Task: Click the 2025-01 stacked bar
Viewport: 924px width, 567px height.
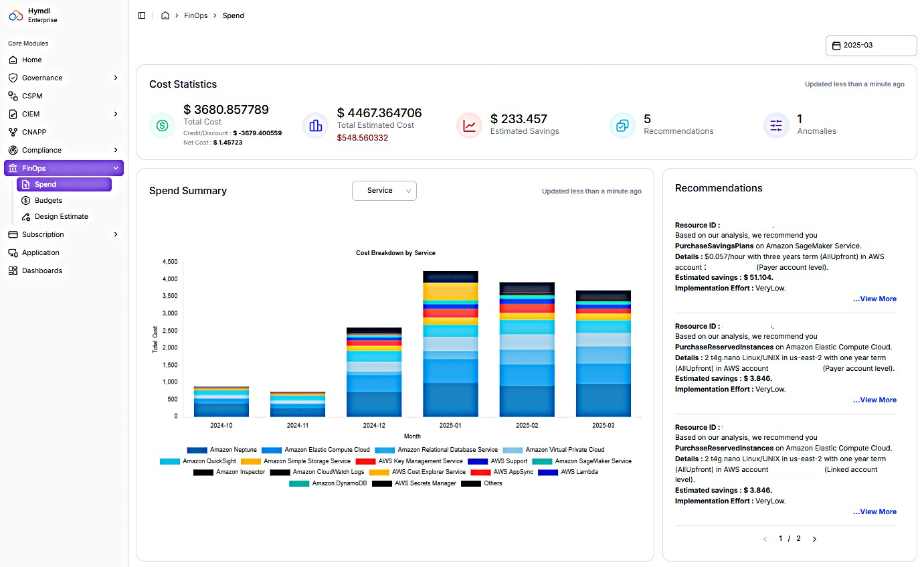Action: coord(450,343)
